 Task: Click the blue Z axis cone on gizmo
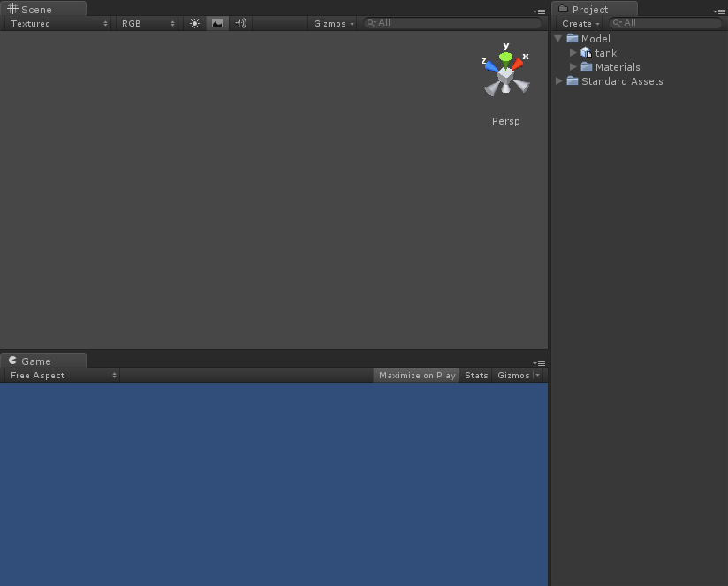tap(491, 66)
